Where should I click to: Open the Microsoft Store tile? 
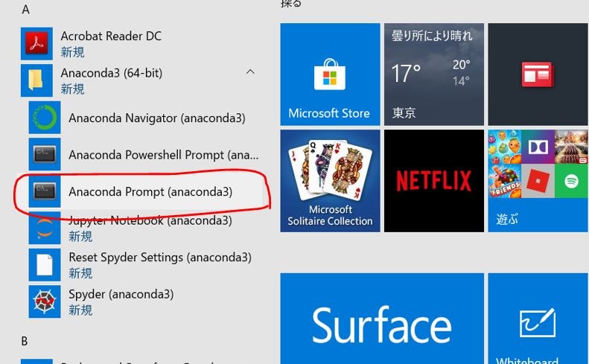click(330, 74)
